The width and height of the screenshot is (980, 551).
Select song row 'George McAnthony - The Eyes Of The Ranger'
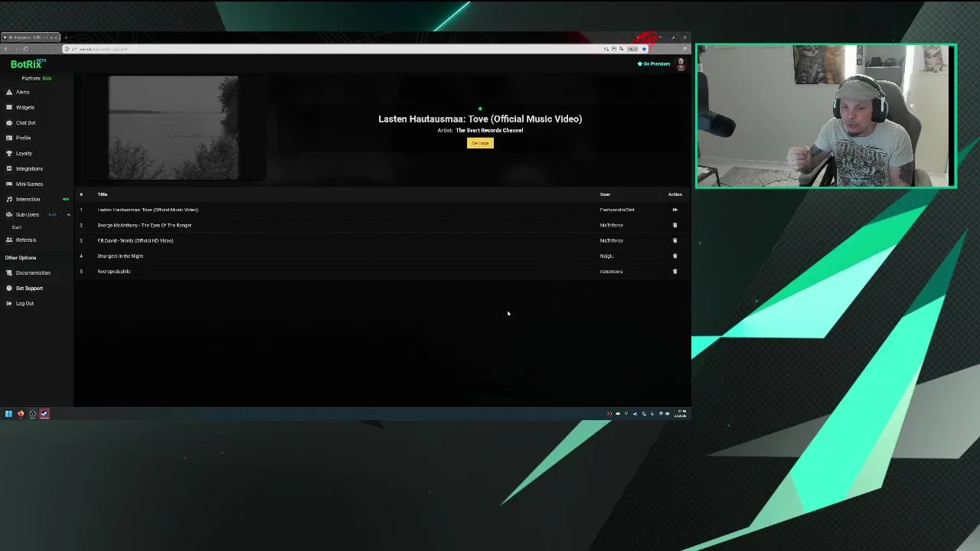[382, 225]
